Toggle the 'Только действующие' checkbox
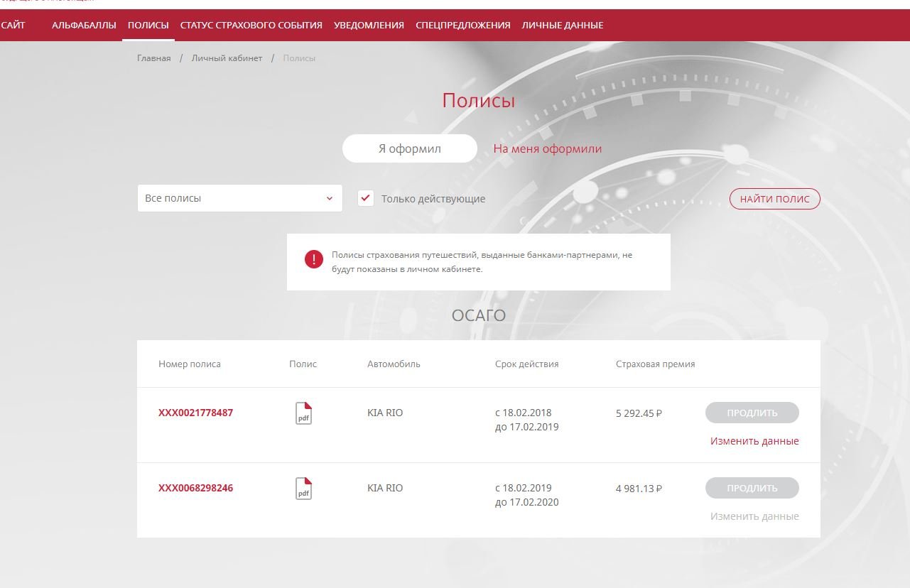Viewport: 910px width, 588px height. click(x=366, y=198)
